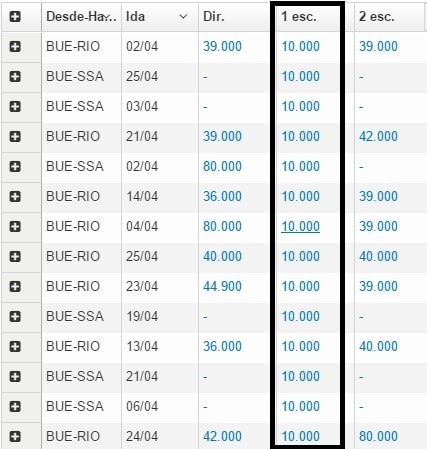Open the Ida column sort dropdown arrow
The height and width of the screenshot is (449, 427).
(183, 16)
